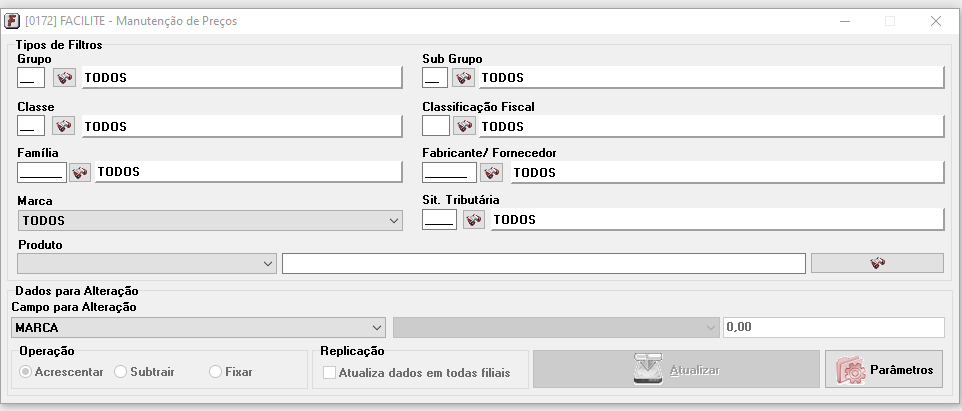Open Sit. Tributária search binoculars icon

tap(474, 220)
